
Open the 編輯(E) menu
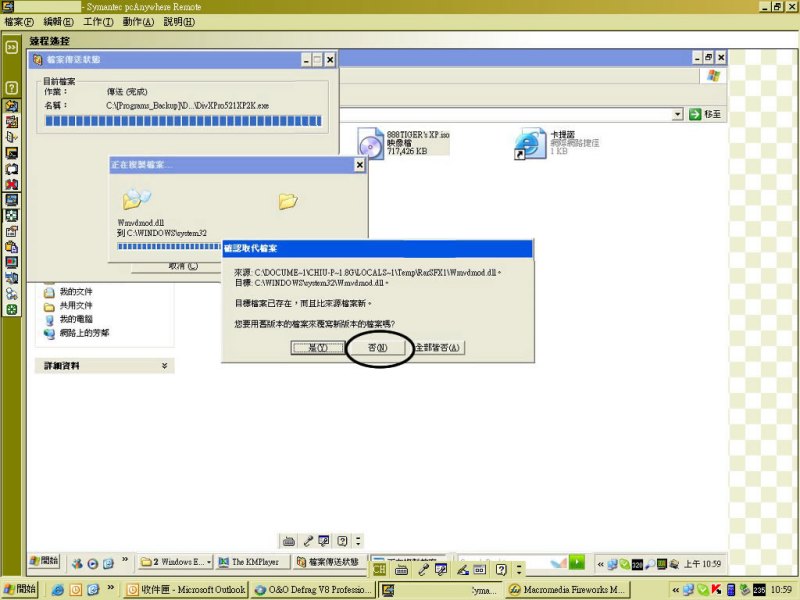point(58,22)
